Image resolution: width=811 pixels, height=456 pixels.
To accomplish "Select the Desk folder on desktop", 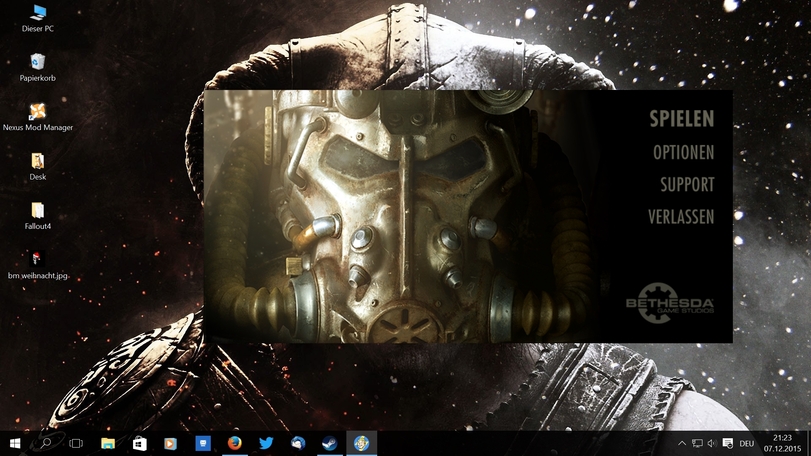I will click(37, 166).
